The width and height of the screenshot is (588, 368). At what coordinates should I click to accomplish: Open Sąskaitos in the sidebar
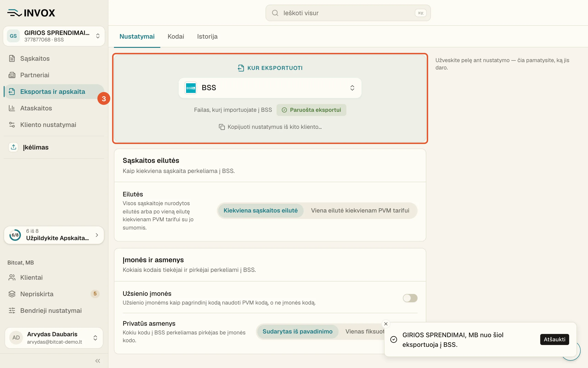(54, 58)
